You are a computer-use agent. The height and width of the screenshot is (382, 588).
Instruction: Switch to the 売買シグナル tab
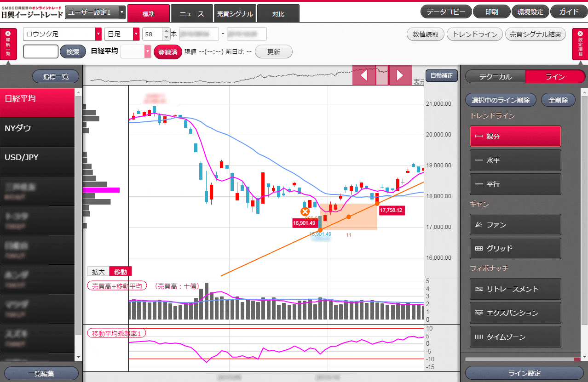click(x=235, y=14)
